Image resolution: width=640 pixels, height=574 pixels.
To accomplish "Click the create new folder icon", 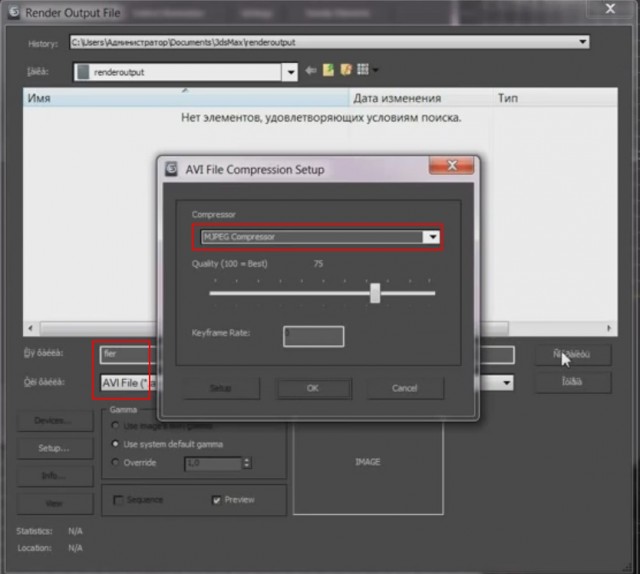I will (x=345, y=71).
